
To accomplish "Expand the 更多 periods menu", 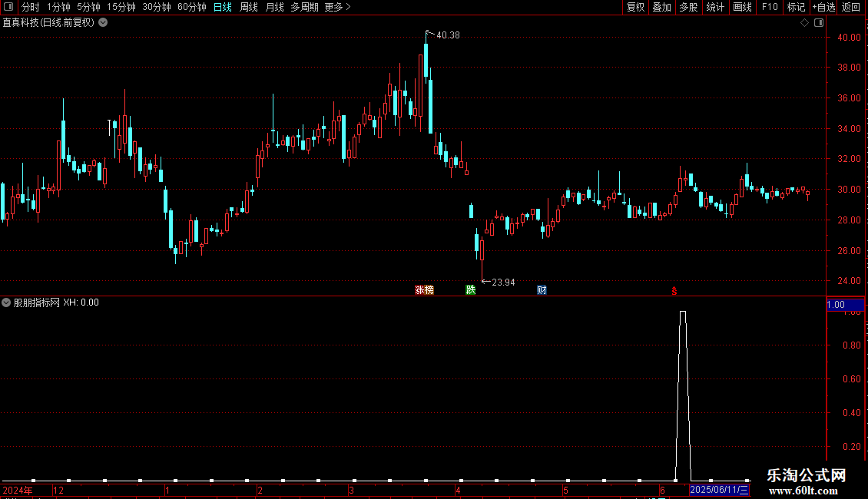I will (x=337, y=7).
